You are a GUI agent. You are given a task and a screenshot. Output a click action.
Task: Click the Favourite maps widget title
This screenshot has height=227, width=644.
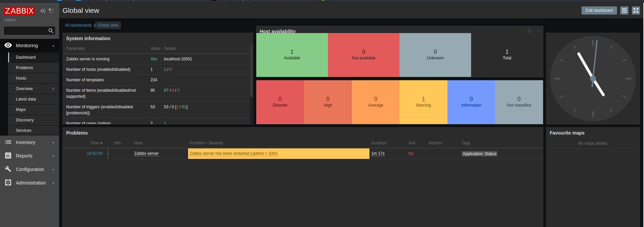point(567,133)
